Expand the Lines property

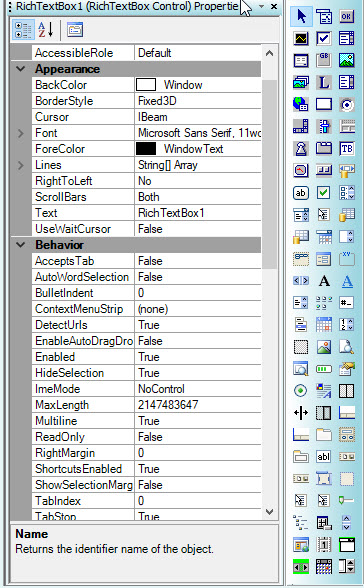pyautogui.click(x=21, y=165)
